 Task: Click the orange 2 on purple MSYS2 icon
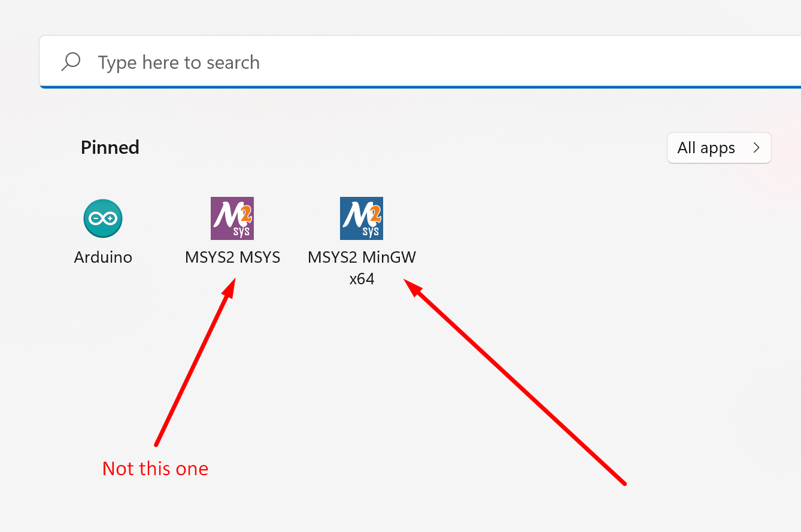(x=245, y=211)
